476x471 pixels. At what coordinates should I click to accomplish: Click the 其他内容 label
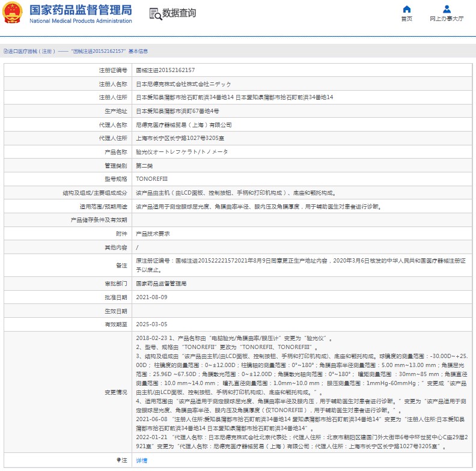point(115,248)
